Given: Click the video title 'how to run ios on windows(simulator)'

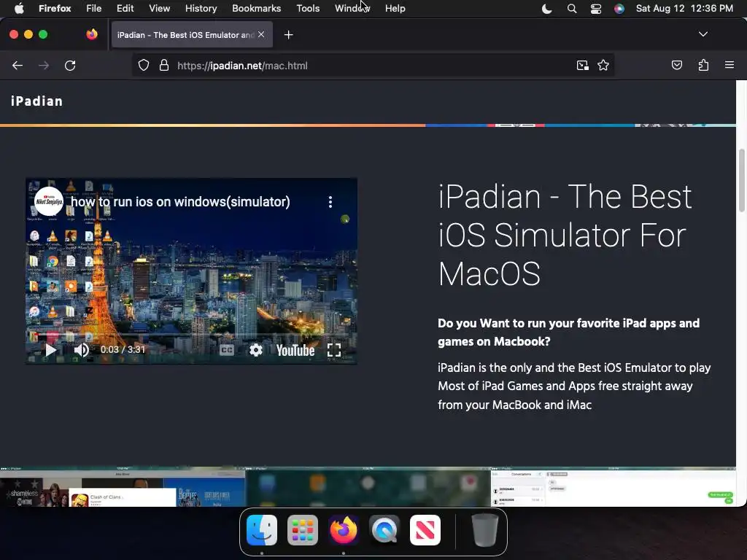Looking at the screenshot, I should point(180,202).
